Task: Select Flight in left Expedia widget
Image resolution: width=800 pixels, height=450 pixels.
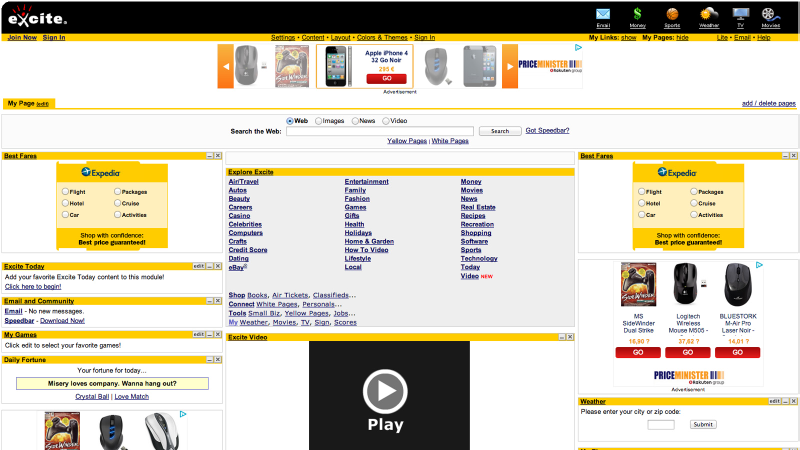Action: click(x=65, y=191)
